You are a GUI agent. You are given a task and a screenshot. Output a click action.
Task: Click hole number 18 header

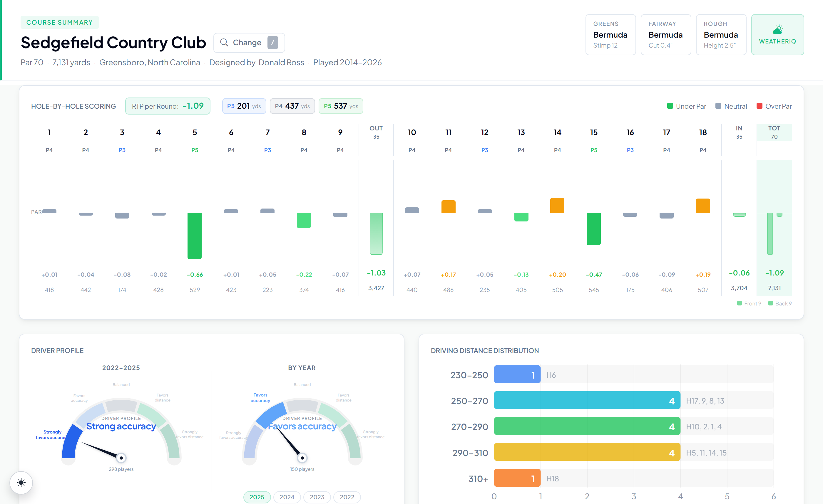click(703, 132)
